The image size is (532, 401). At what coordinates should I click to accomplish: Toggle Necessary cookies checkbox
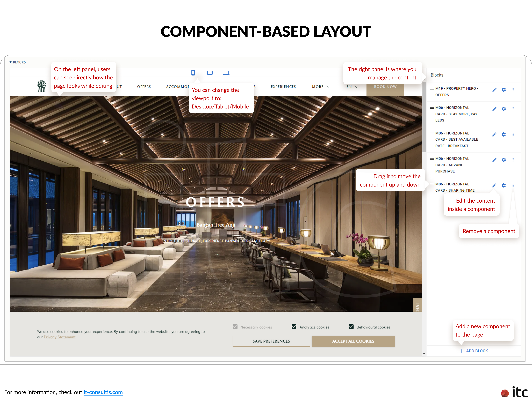pos(235,327)
